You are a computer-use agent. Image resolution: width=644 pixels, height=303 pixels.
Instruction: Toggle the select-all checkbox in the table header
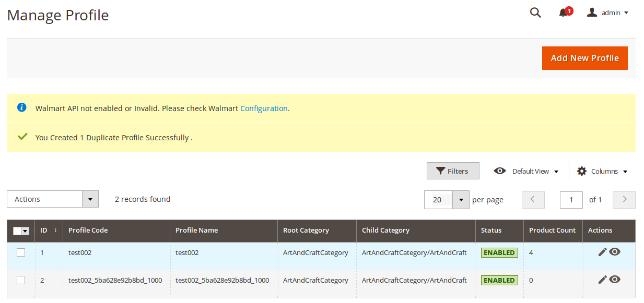point(17,231)
